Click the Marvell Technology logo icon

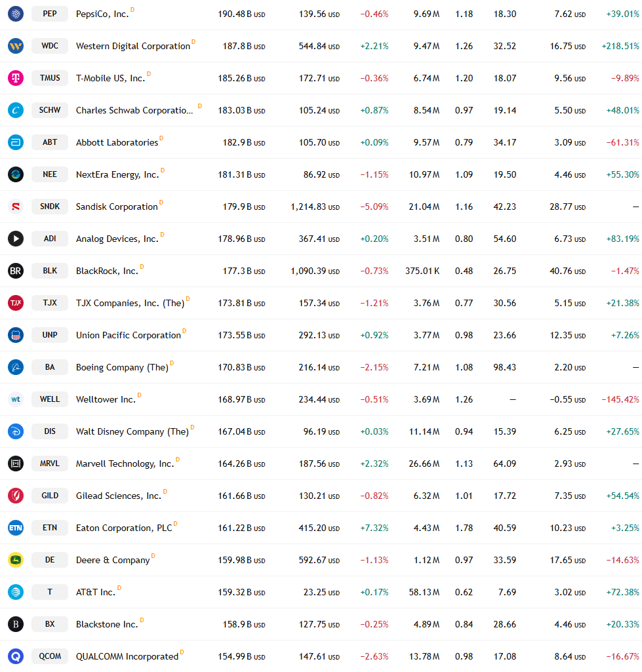pyautogui.click(x=16, y=464)
